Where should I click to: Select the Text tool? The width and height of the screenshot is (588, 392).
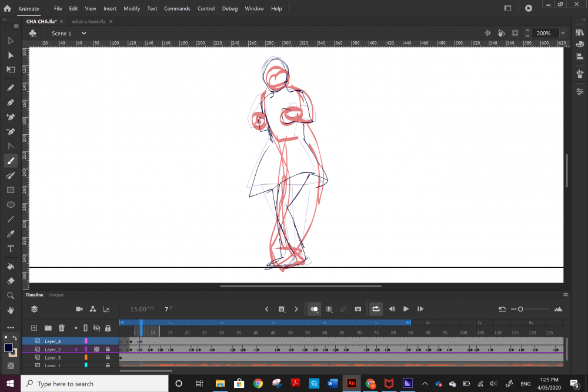[x=11, y=248]
